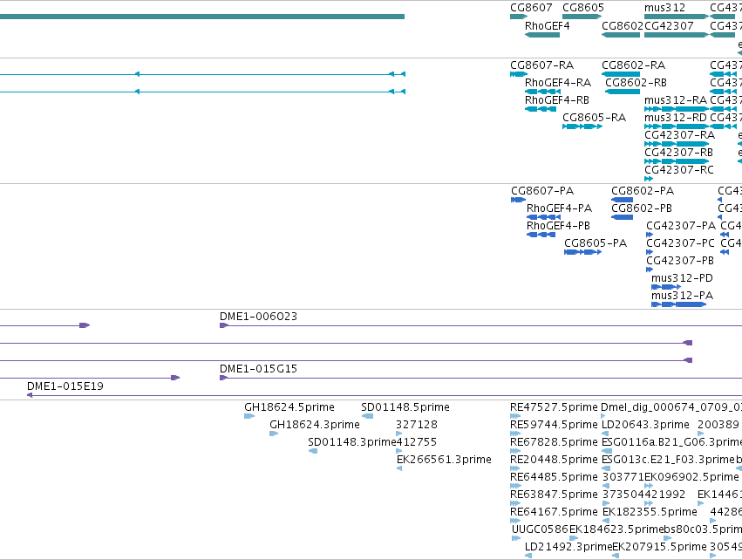
Task: Click transcript mus312-RD label
Action: coord(675,118)
